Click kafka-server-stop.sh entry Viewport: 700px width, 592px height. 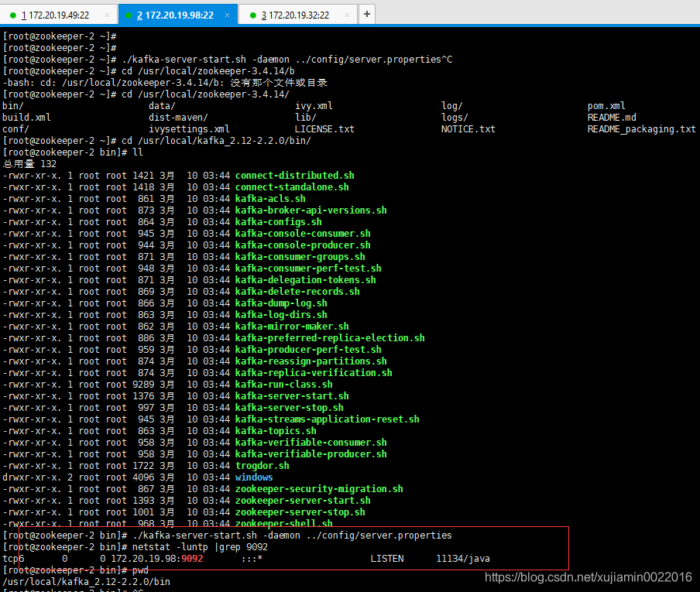pyautogui.click(x=290, y=407)
